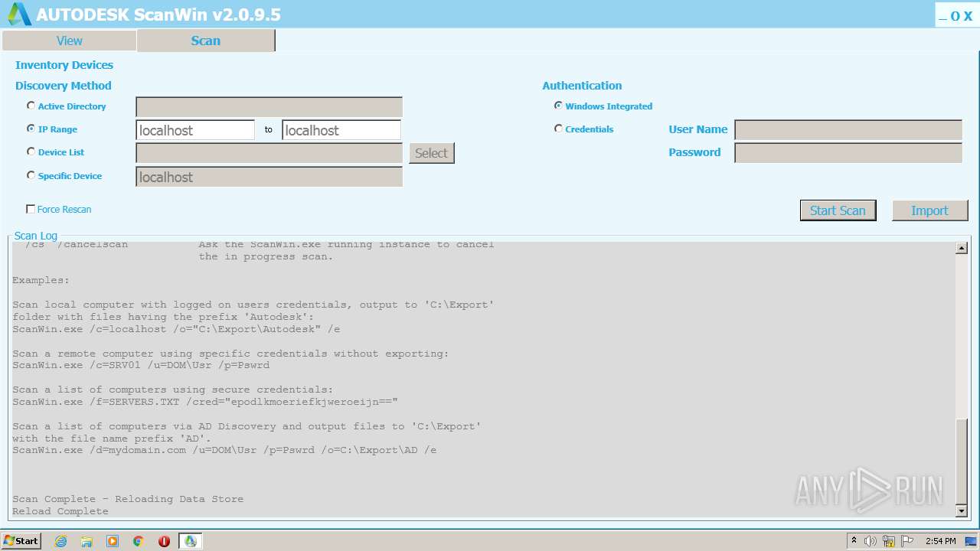Click 'Scan Complete - Reloading Data Store' line
Viewport: 980px width, 551px height.
pos(128,499)
